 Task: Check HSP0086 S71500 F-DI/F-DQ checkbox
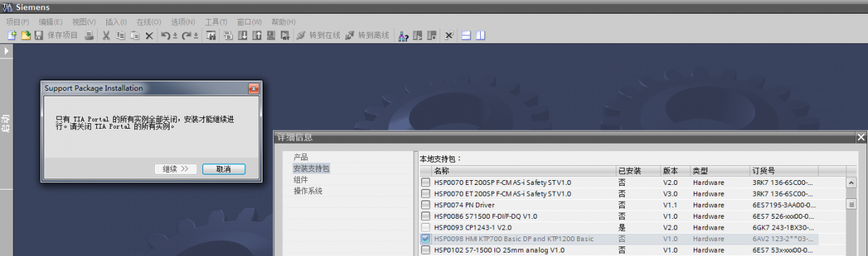426,216
